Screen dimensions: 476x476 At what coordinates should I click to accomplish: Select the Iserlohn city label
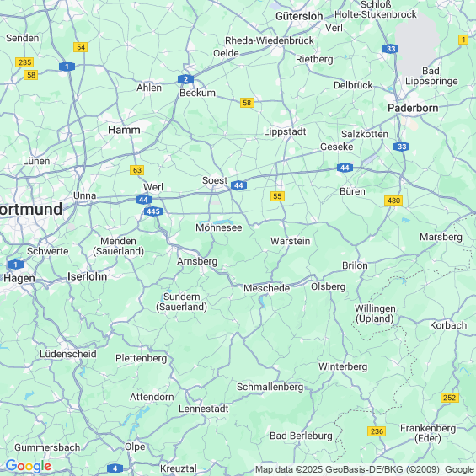coord(87,276)
